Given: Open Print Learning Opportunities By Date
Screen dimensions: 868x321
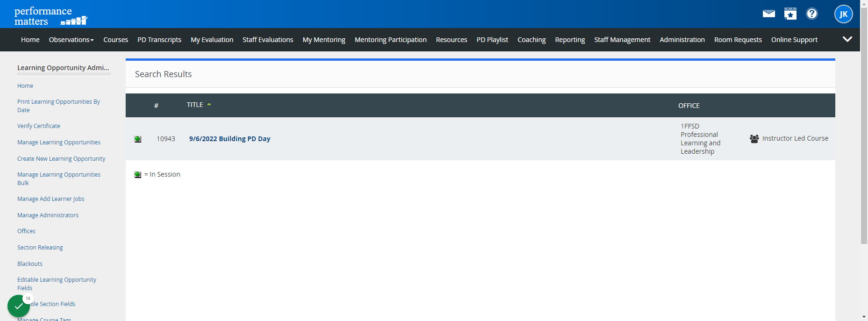Looking at the screenshot, I should (x=58, y=106).
